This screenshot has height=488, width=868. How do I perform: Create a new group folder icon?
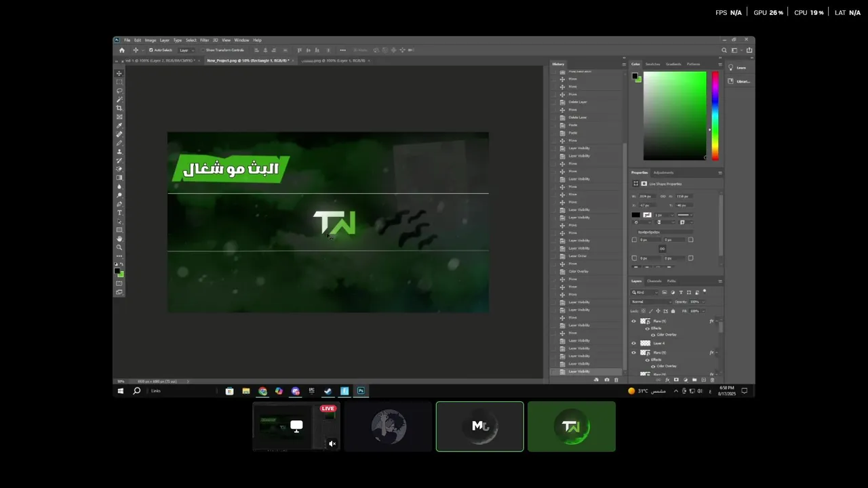click(693, 380)
